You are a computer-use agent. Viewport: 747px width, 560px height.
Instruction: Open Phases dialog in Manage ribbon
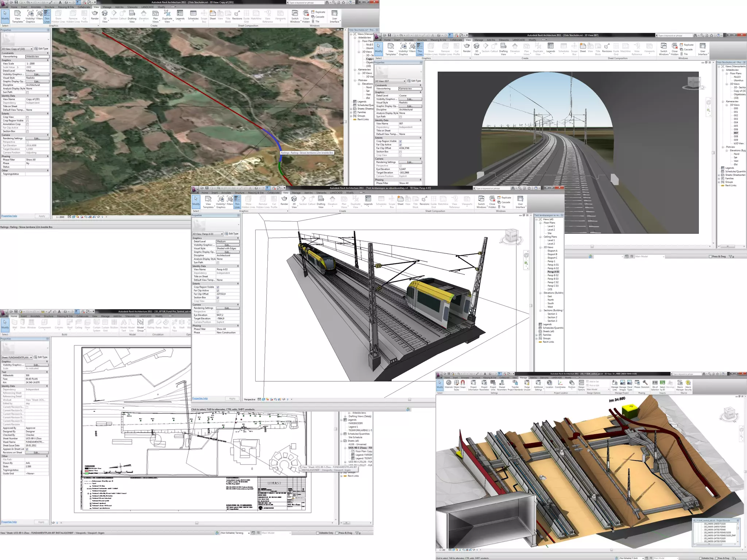click(637, 384)
